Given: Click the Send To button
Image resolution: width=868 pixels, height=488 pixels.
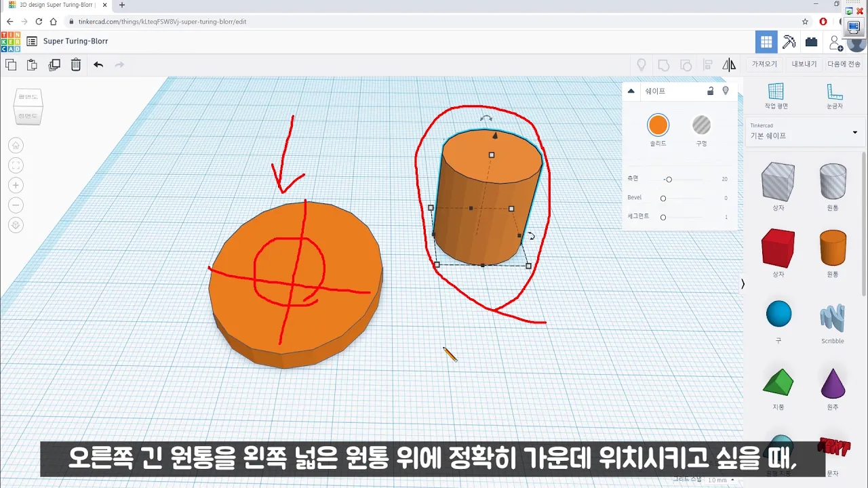Looking at the screenshot, I should point(844,64).
